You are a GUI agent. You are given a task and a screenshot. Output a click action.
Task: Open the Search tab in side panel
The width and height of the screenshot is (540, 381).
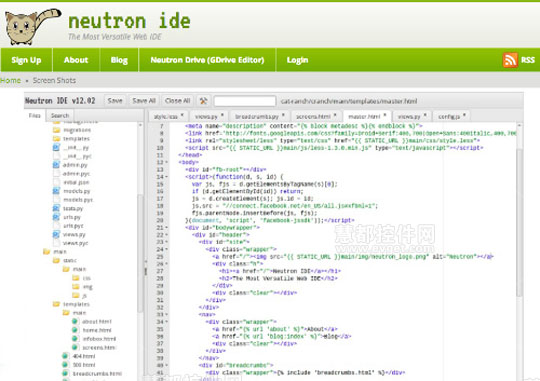pos(60,115)
